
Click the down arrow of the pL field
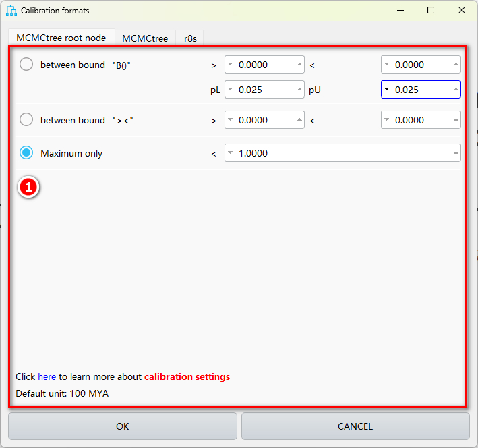(x=231, y=89)
